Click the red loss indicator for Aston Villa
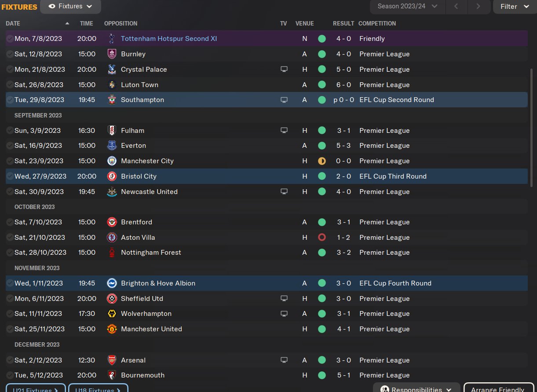 pyautogui.click(x=322, y=238)
